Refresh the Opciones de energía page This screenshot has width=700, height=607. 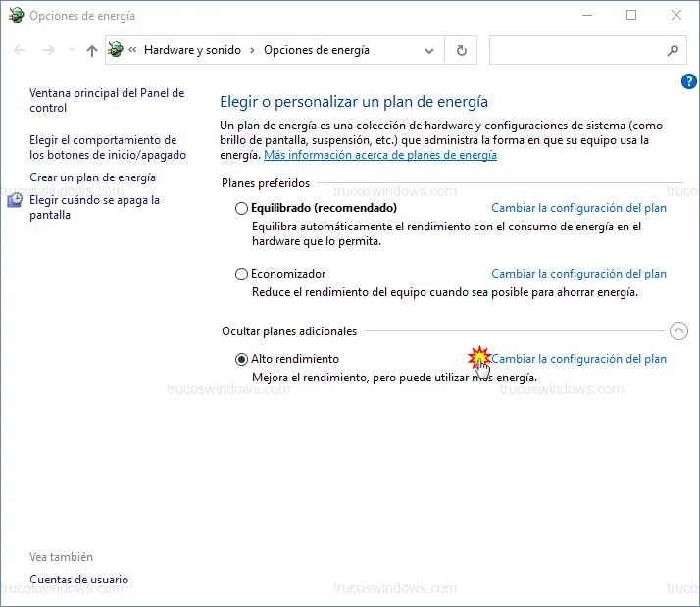(461, 50)
